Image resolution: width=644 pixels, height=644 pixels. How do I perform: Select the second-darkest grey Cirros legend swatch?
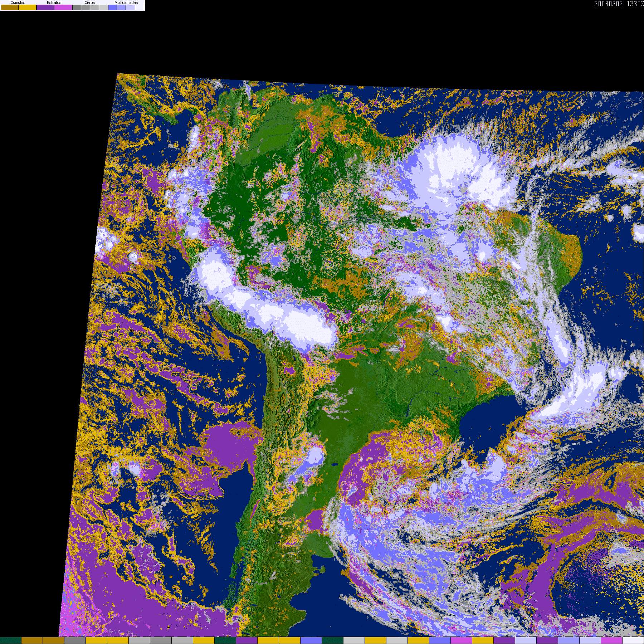pos(86,7)
